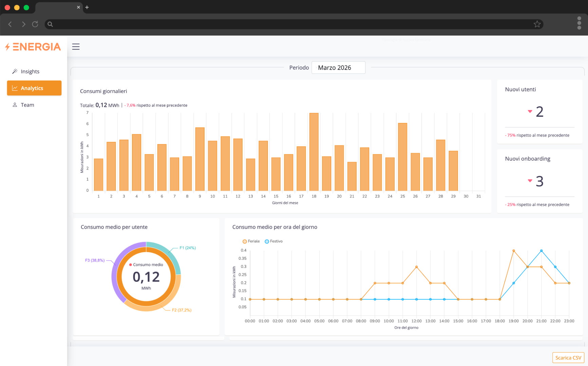Click the Analytics chart icon
This screenshot has width=588, height=366.
coord(15,88)
